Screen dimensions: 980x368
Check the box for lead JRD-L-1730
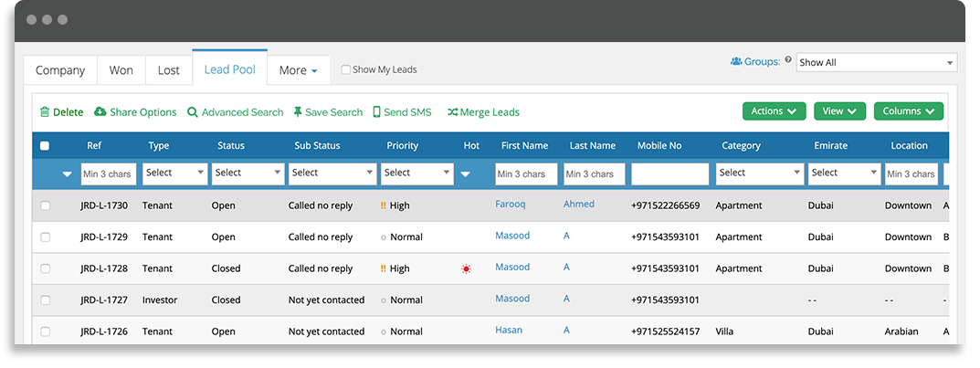45,205
